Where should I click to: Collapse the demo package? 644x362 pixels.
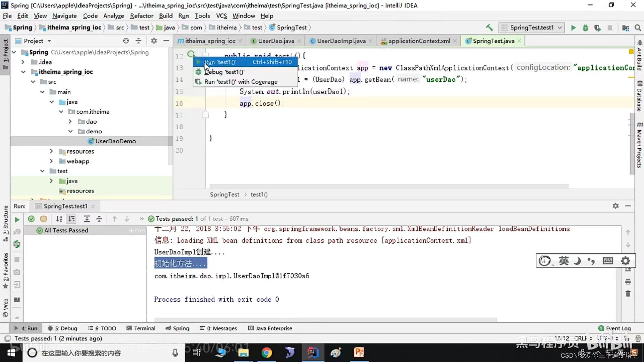[70, 131]
